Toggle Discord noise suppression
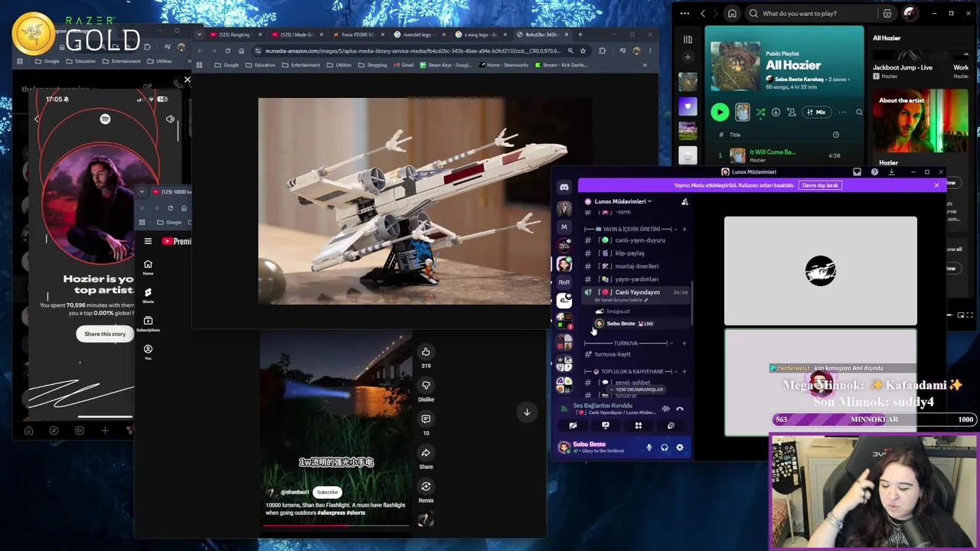This screenshot has height=551, width=980. point(665,409)
